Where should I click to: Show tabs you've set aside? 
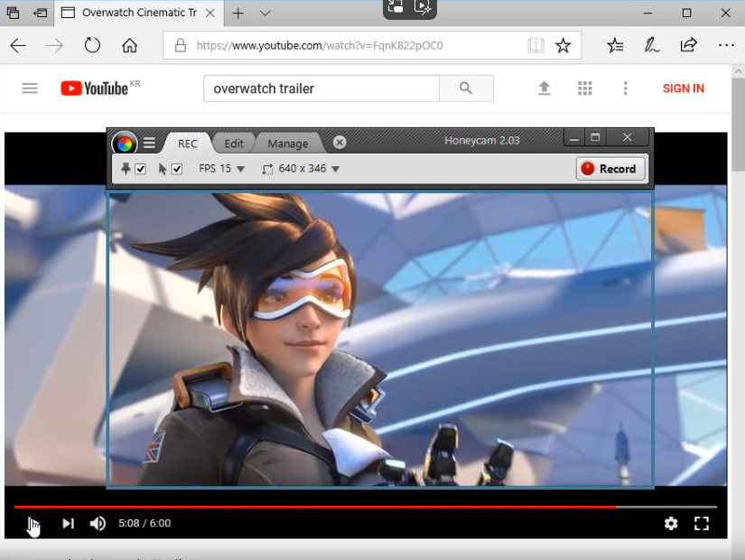[x=13, y=13]
